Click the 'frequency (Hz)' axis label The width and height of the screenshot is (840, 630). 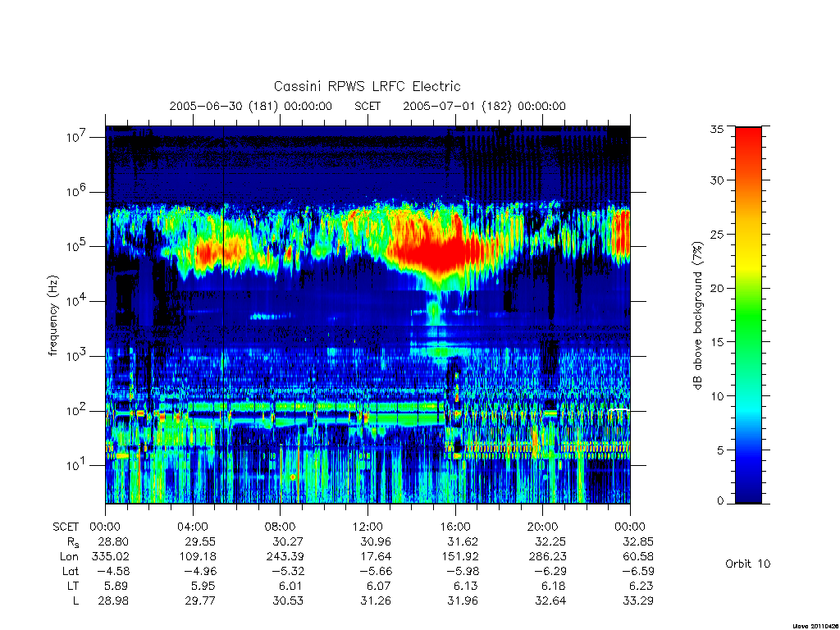tap(52, 316)
